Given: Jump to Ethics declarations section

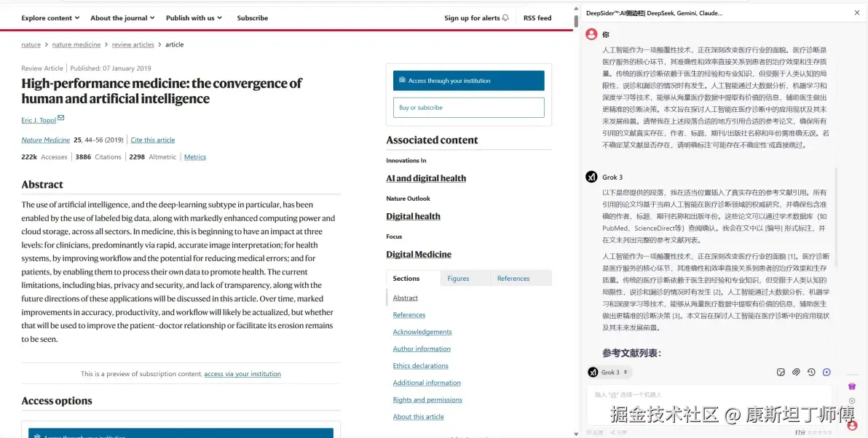Looking at the screenshot, I should (x=421, y=365).
